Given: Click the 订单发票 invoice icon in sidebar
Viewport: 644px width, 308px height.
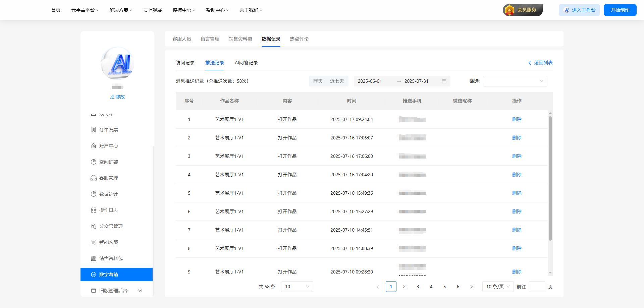Looking at the screenshot, I should coord(94,130).
